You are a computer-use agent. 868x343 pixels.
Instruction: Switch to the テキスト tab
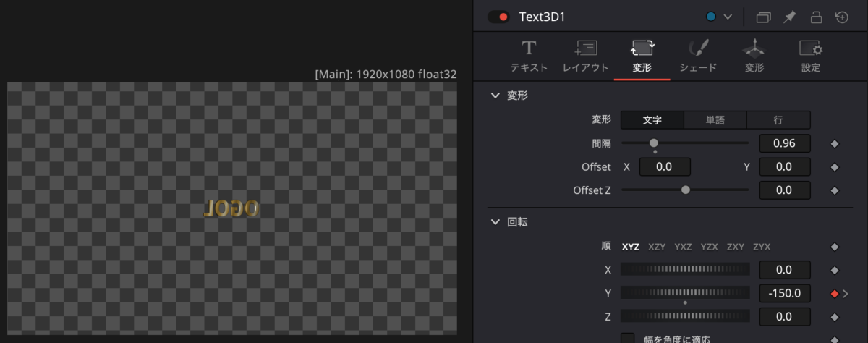point(529,56)
